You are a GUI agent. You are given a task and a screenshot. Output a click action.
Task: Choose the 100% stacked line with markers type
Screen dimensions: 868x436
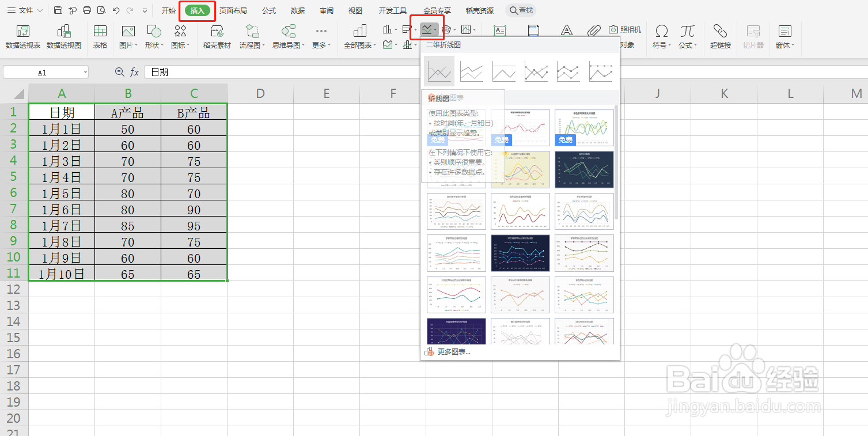pyautogui.click(x=601, y=71)
